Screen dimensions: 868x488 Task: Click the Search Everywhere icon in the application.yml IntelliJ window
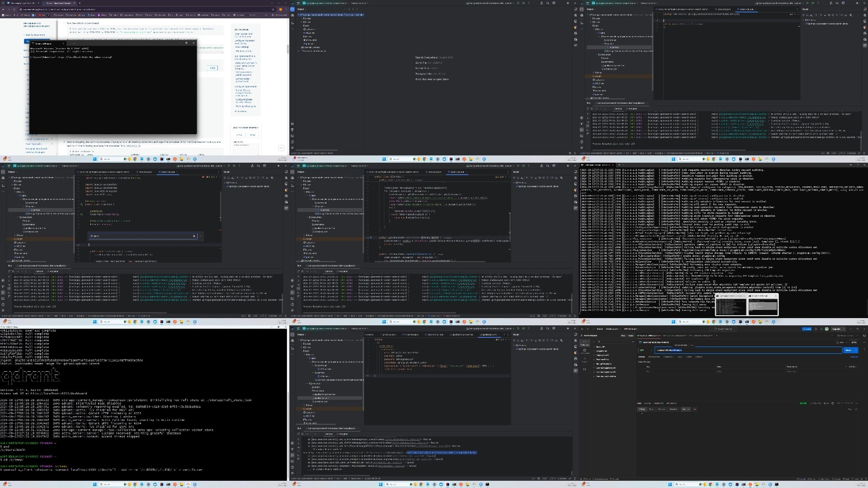(548, 328)
